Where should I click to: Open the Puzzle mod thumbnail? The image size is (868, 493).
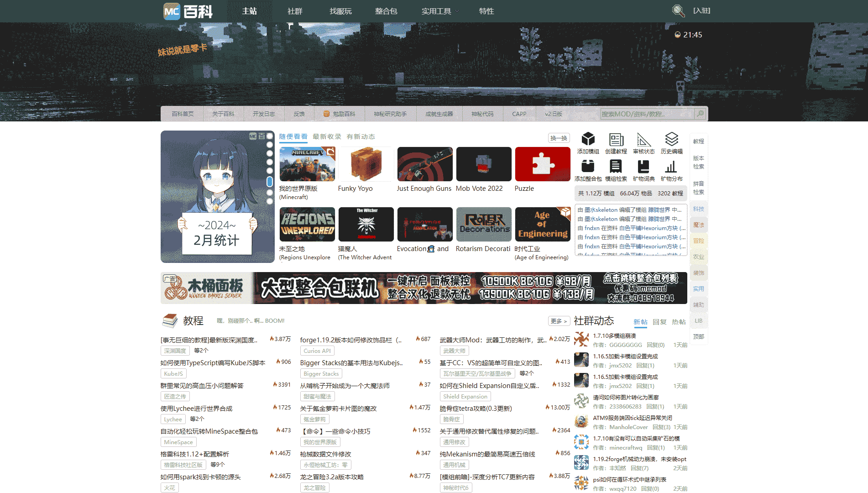[543, 164]
